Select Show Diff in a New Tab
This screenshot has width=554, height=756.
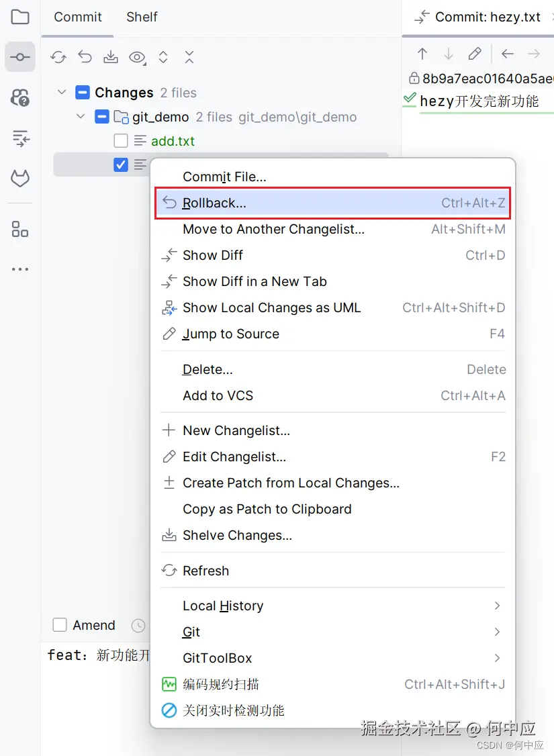tap(332, 281)
